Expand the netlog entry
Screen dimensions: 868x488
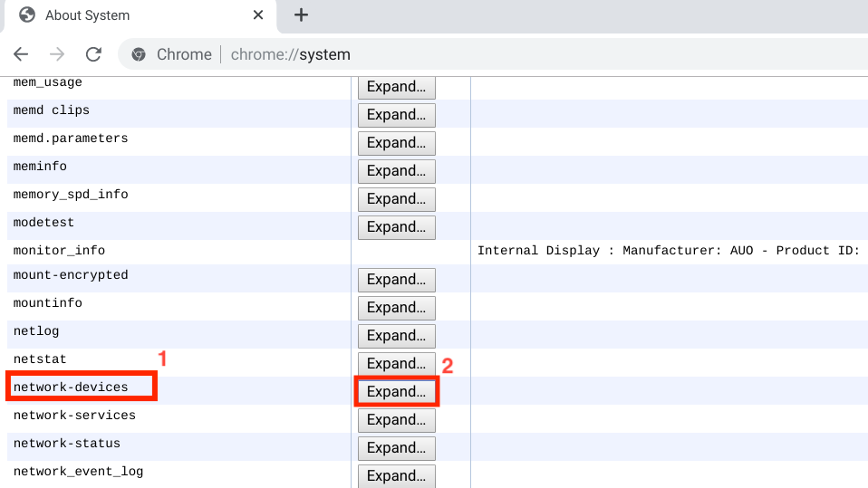[x=396, y=336]
